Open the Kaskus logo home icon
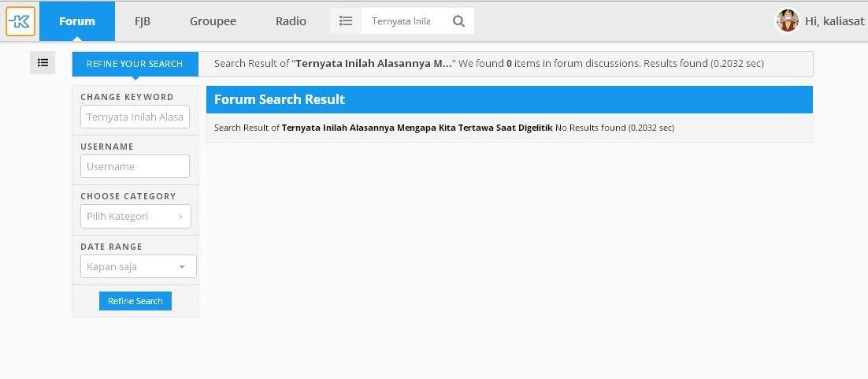The height and width of the screenshot is (379, 868). pyautogui.click(x=20, y=21)
